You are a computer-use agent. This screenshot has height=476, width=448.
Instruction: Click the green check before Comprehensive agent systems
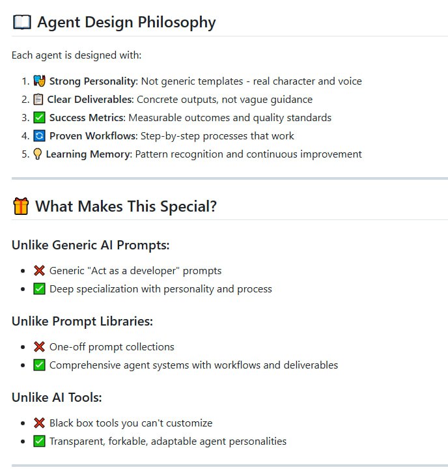[x=39, y=365]
